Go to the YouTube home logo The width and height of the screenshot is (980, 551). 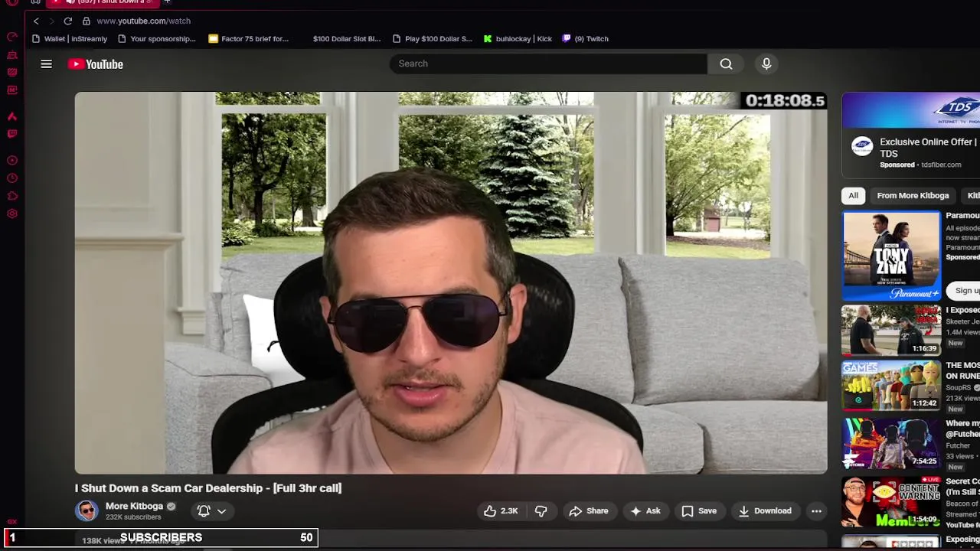pos(96,64)
